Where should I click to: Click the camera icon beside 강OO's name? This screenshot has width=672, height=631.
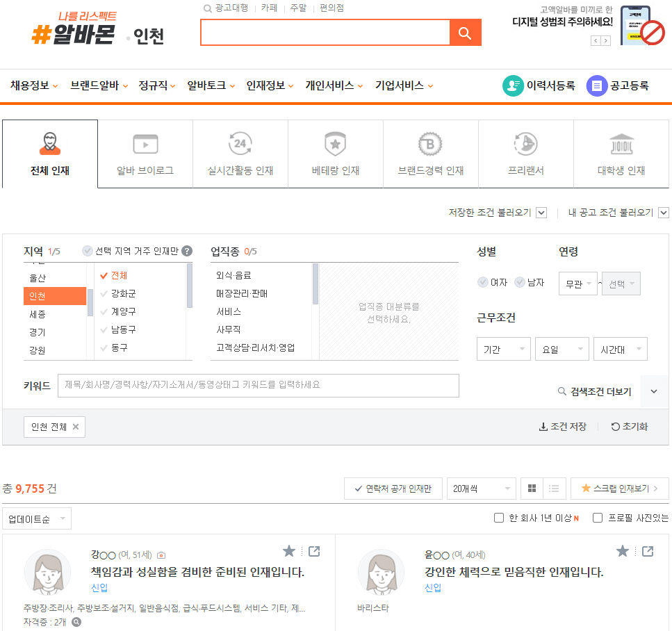click(x=161, y=555)
